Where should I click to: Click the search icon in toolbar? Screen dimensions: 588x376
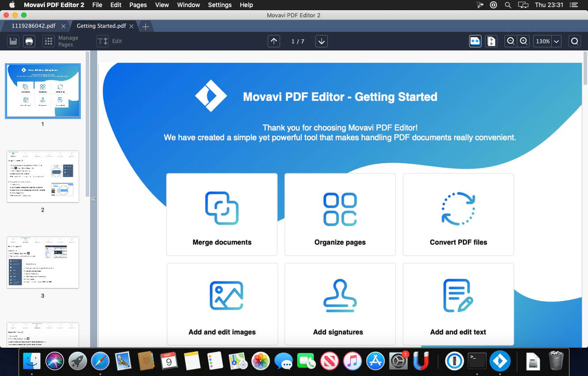pyautogui.click(x=574, y=41)
